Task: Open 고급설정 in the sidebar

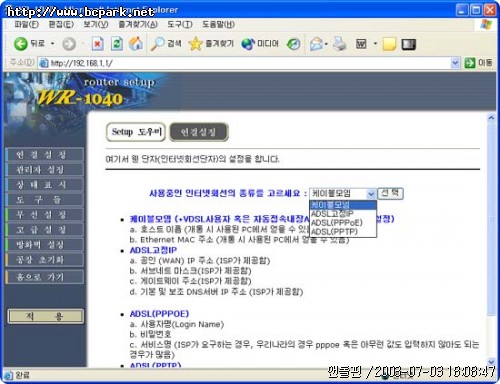Action: tap(45, 230)
